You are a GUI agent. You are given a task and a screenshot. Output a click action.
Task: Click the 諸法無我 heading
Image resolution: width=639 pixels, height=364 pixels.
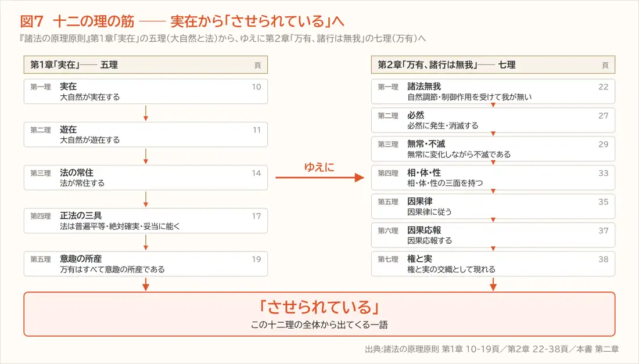424,87
